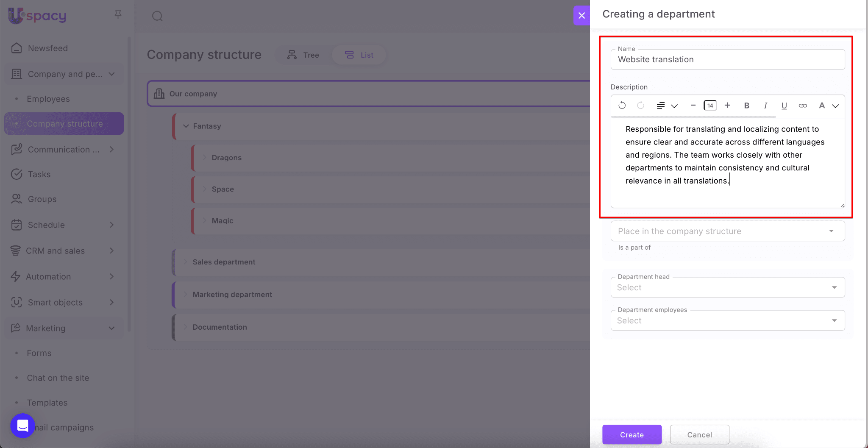Open the Department employees select dropdown
This screenshot has width=868, height=448.
pos(727,320)
